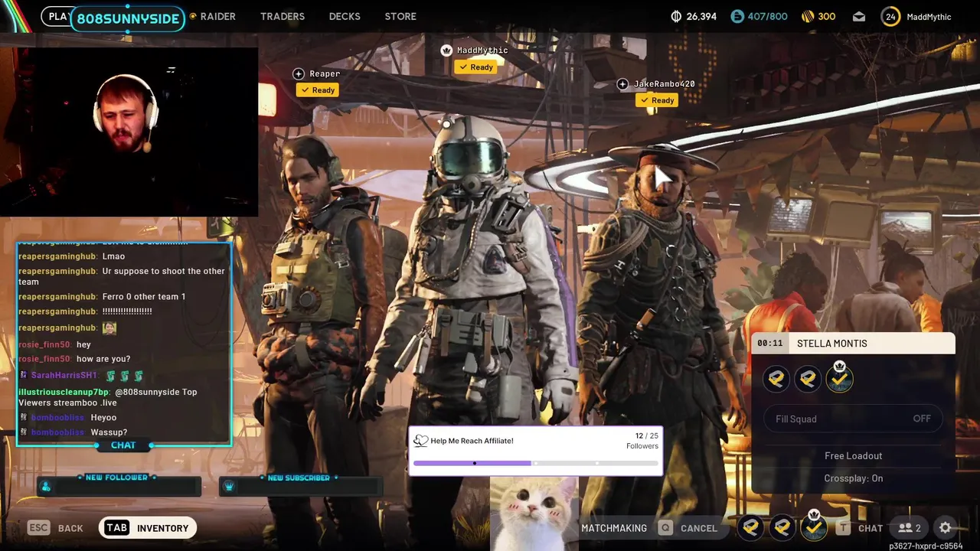Click the emote in reapersgaminghub's message
This screenshot has height=551, width=980.
point(109,328)
